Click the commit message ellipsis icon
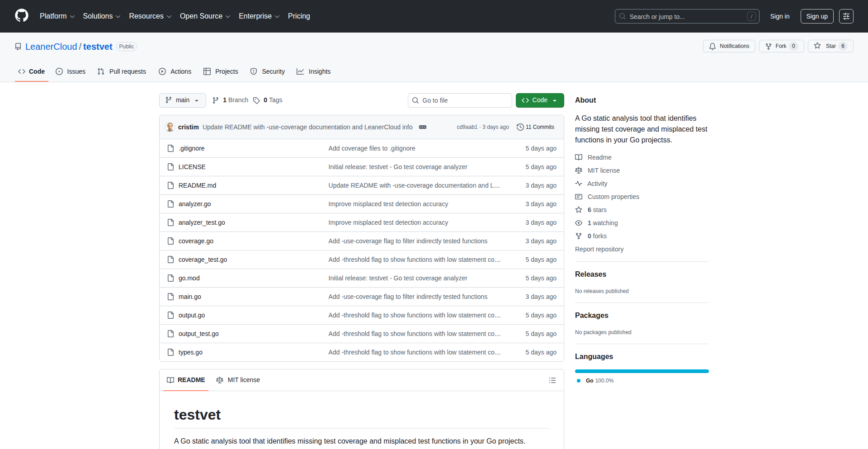868x449 pixels. click(x=423, y=127)
